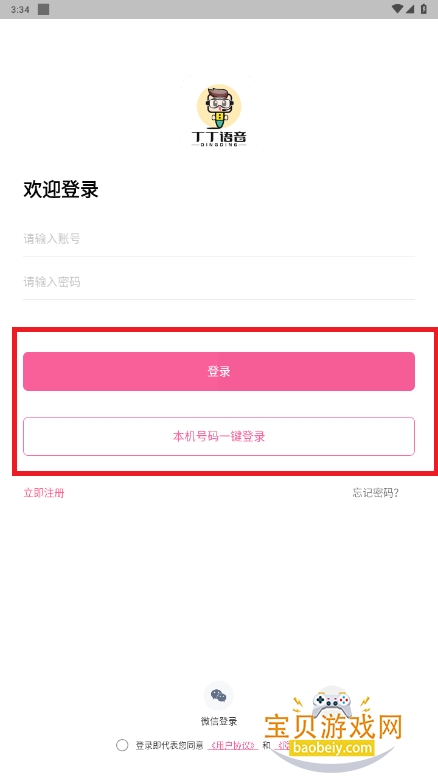Click the baobeiy.com yellow label

332,747
